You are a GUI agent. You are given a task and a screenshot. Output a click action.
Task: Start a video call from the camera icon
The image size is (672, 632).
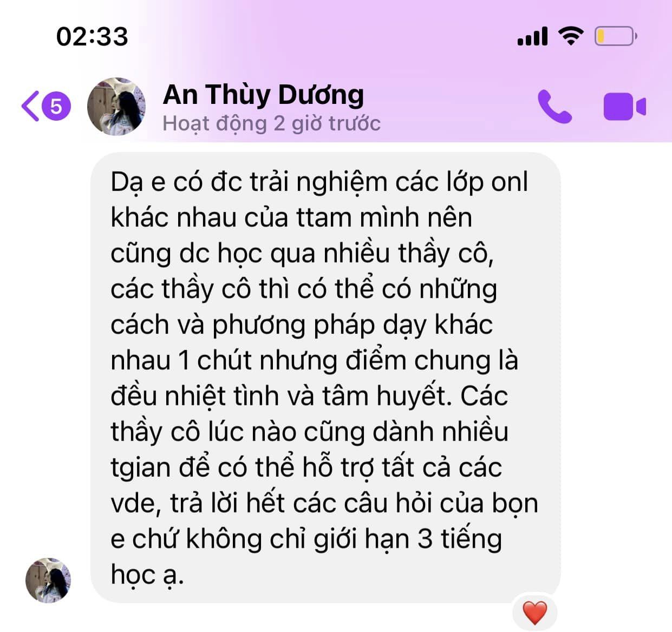pos(624,106)
